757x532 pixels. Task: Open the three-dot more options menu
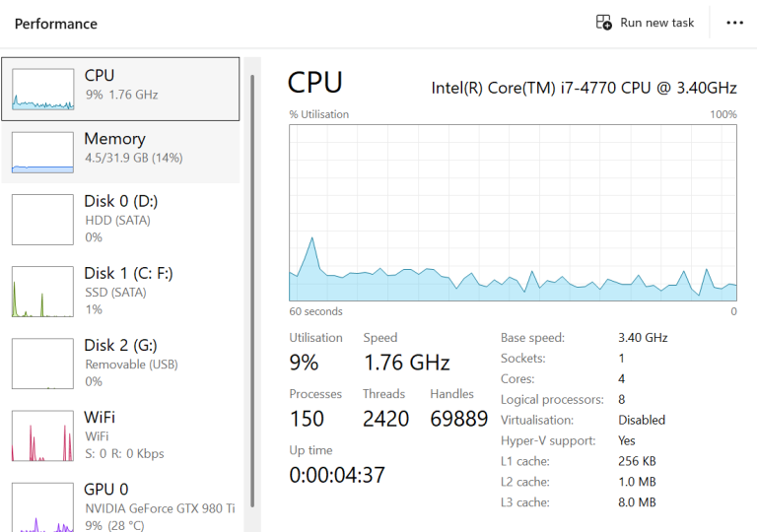734,23
